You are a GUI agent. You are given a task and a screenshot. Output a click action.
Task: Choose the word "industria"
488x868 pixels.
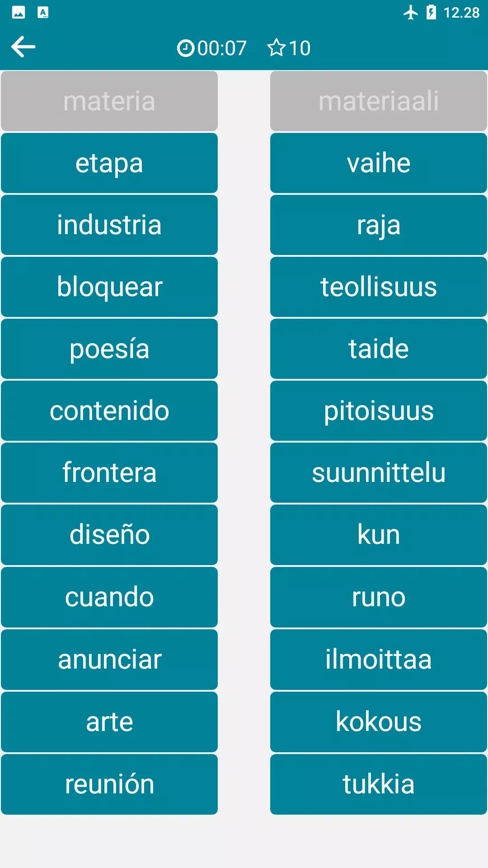click(109, 225)
